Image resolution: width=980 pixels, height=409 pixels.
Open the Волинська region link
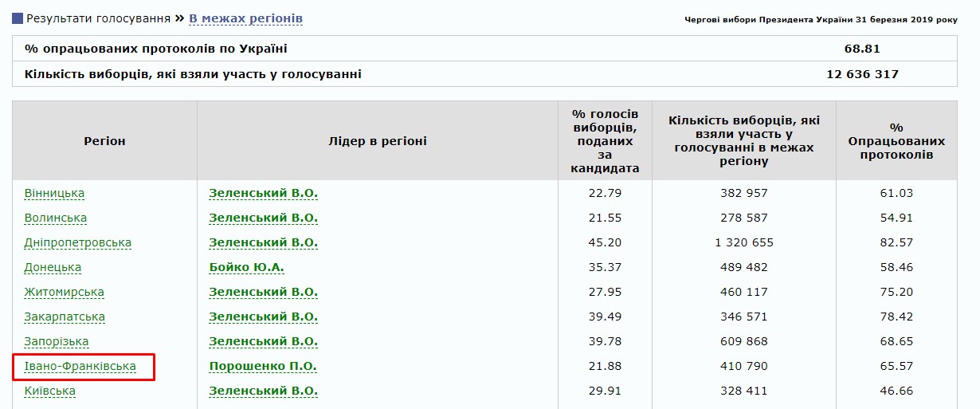coord(56,218)
